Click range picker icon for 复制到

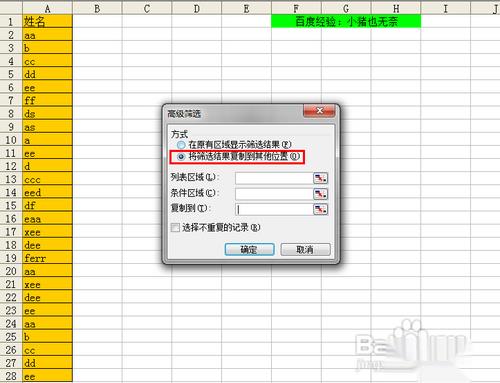point(320,209)
